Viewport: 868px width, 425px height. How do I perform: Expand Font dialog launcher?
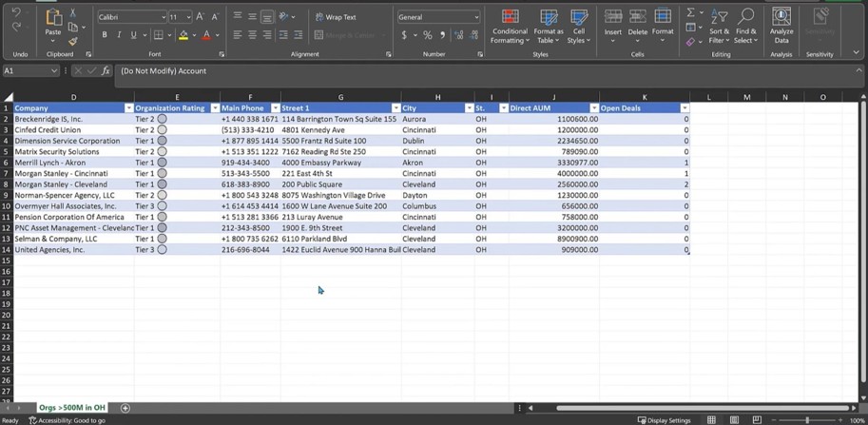click(x=222, y=55)
